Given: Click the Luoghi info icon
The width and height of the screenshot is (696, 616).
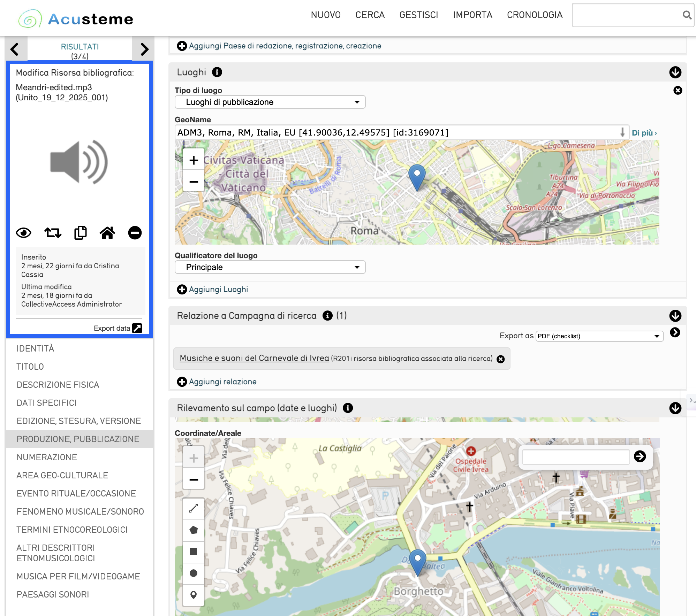Looking at the screenshot, I should (217, 72).
